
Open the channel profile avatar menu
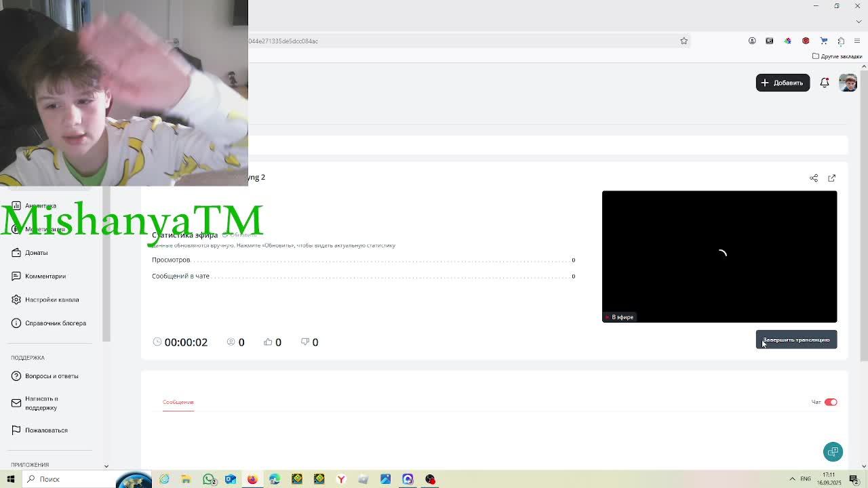pyautogui.click(x=848, y=83)
